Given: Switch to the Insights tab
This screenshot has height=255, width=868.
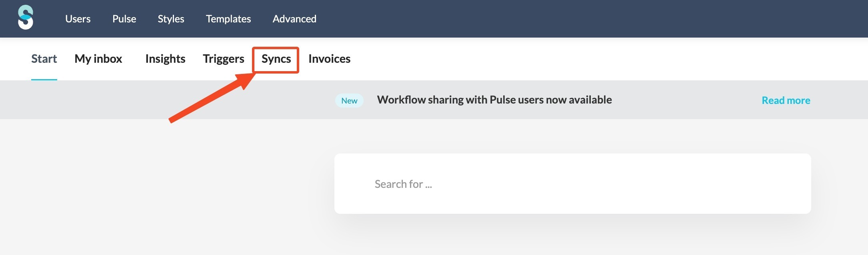Looking at the screenshot, I should tap(165, 59).
